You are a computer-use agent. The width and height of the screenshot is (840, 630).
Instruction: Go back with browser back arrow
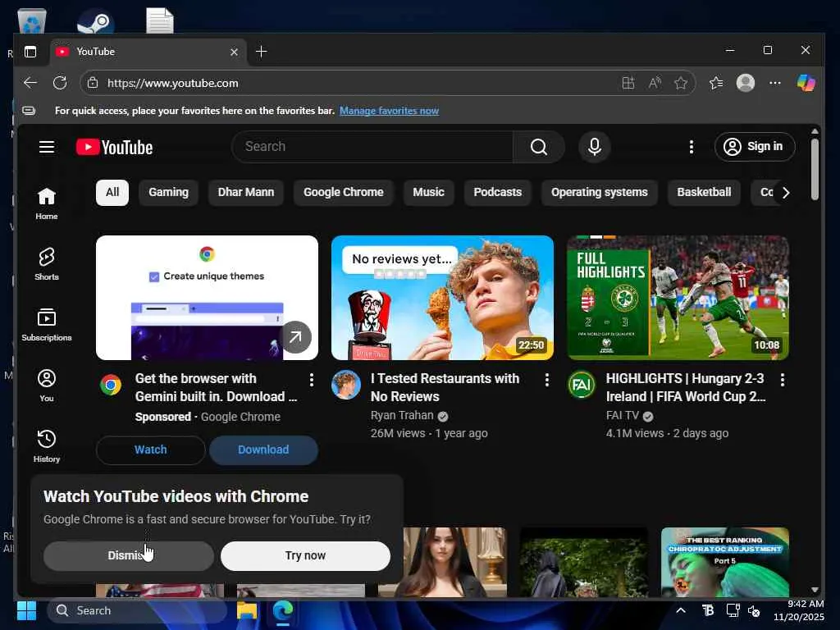30,83
